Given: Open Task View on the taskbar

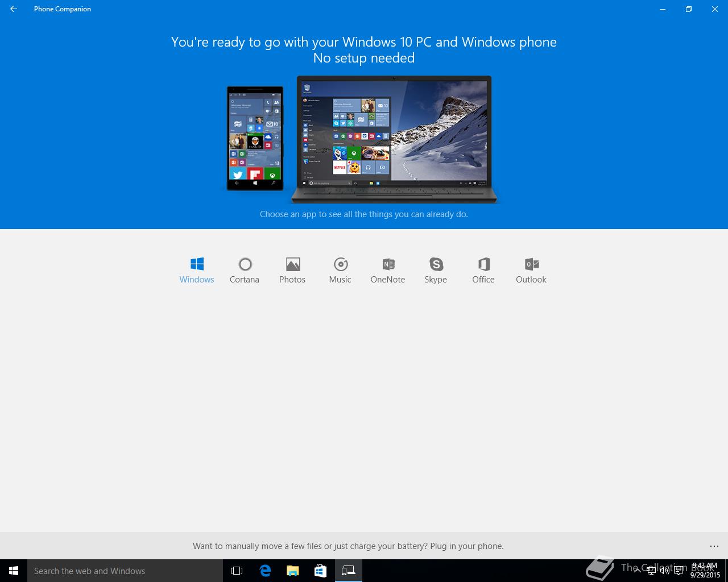Looking at the screenshot, I should coord(237,571).
